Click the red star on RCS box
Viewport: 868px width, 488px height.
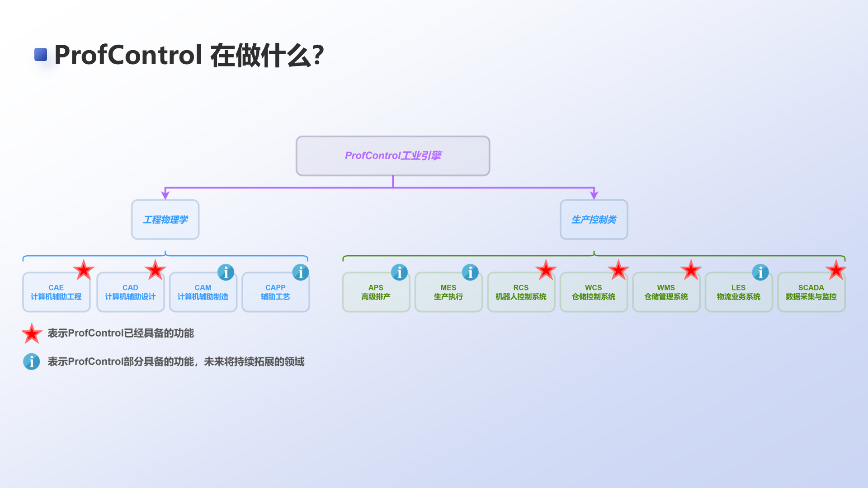click(x=546, y=271)
